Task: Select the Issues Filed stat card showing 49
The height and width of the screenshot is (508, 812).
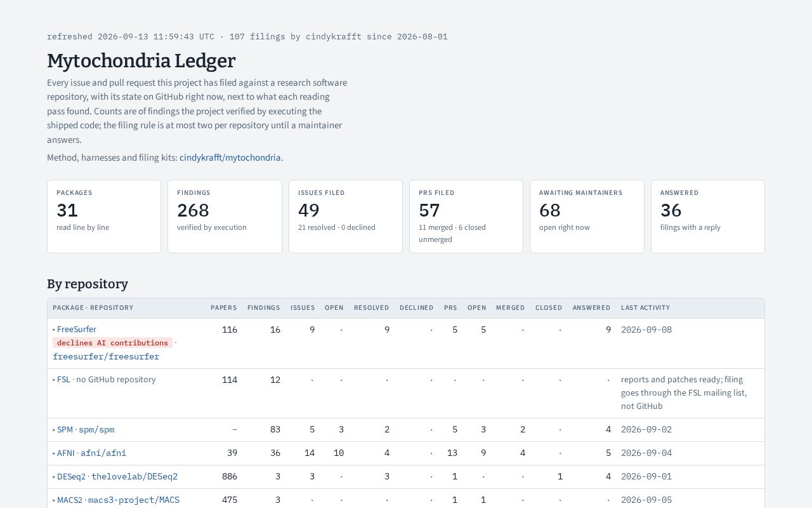Action: [x=346, y=217]
